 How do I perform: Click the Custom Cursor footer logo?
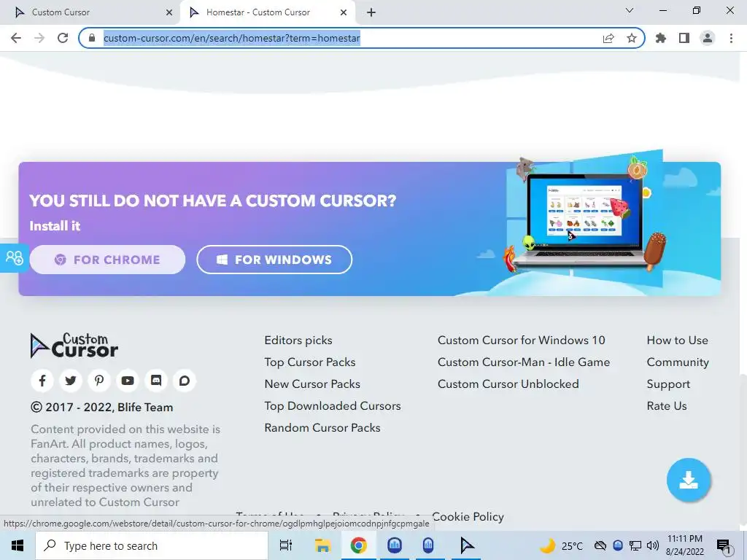coord(74,346)
